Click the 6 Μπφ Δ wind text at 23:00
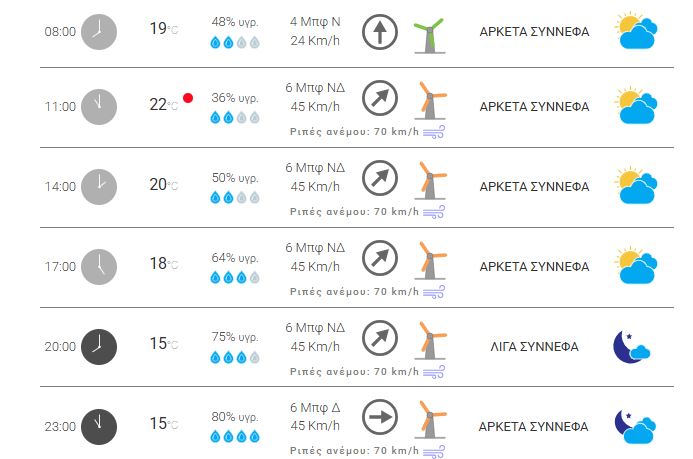The width and height of the screenshot is (693, 459). (313, 407)
